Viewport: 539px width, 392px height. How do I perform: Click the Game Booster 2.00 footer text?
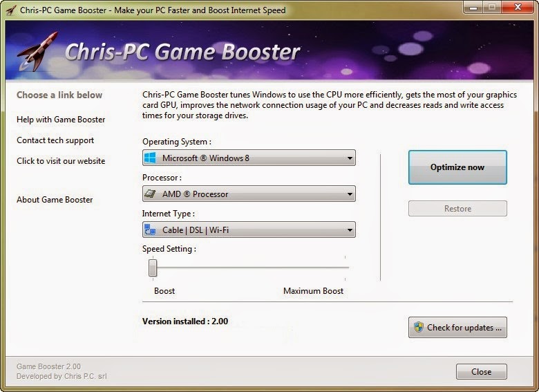click(48, 366)
